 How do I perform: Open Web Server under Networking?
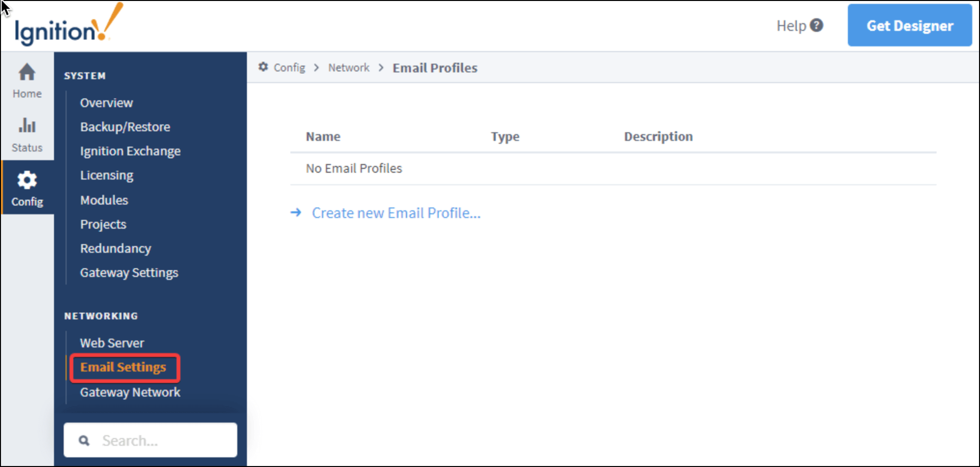click(112, 343)
